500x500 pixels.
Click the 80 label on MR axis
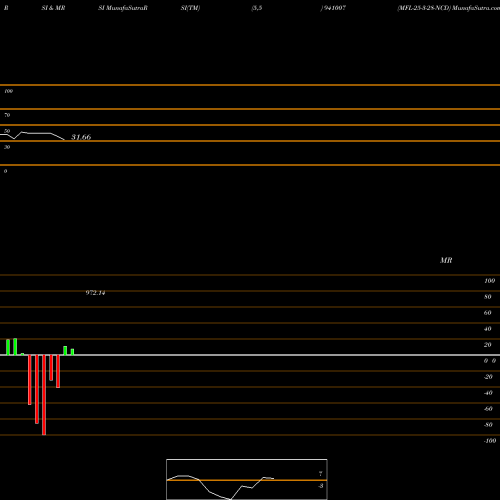pyautogui.click(x=488, y=297)
